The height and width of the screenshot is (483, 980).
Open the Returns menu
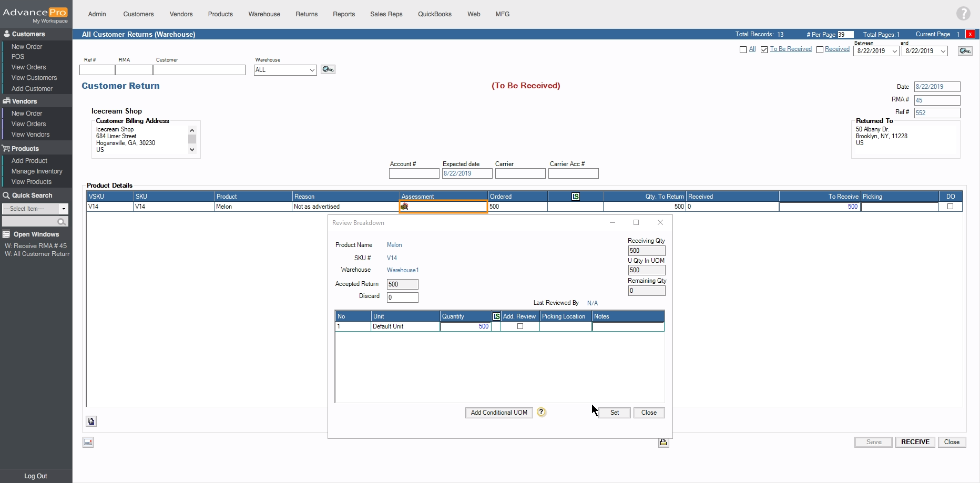(306, 14)
